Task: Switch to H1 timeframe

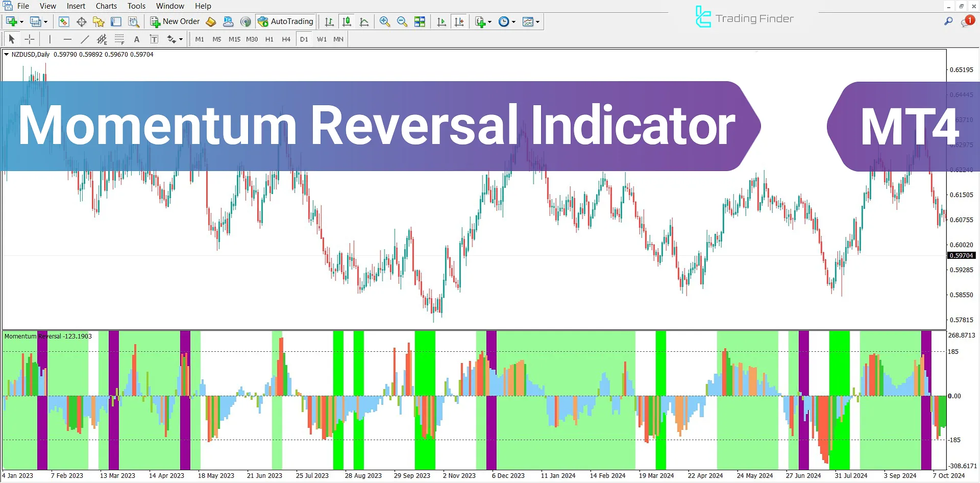Action: click(x=269, y=39)
